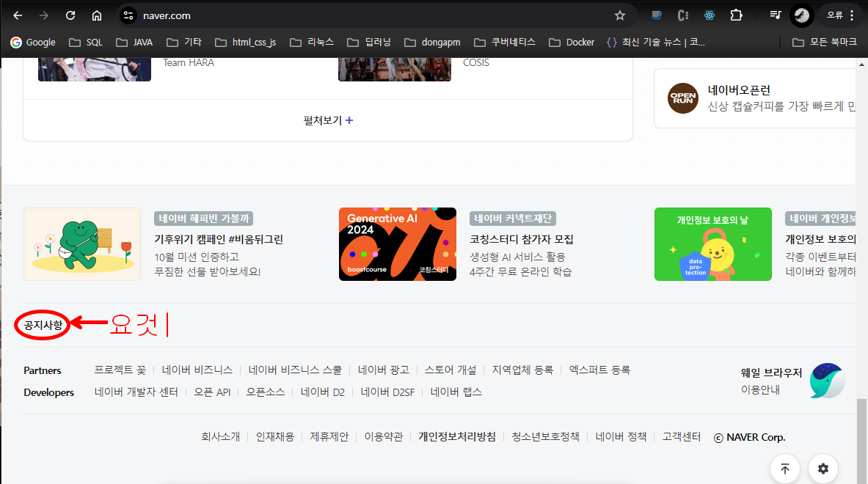
Task: Open the 개인정보 보호의 날 green thumbnail
Action: coord(713,244)
